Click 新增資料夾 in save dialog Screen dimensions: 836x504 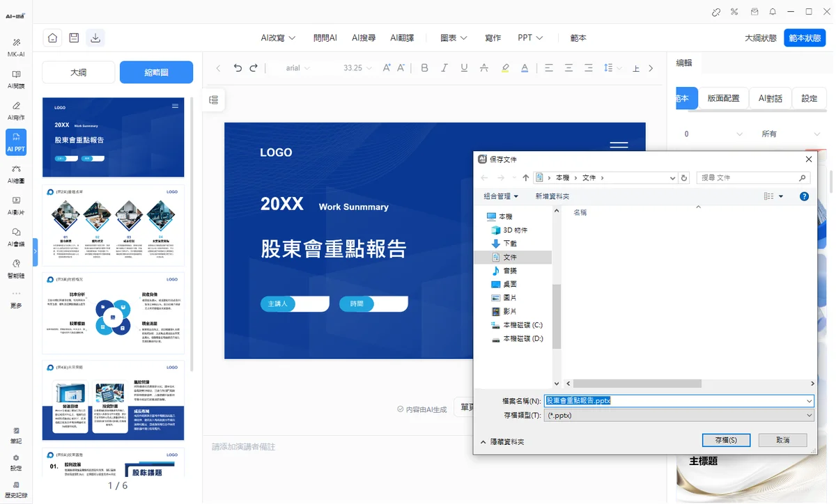coord(552,196)
